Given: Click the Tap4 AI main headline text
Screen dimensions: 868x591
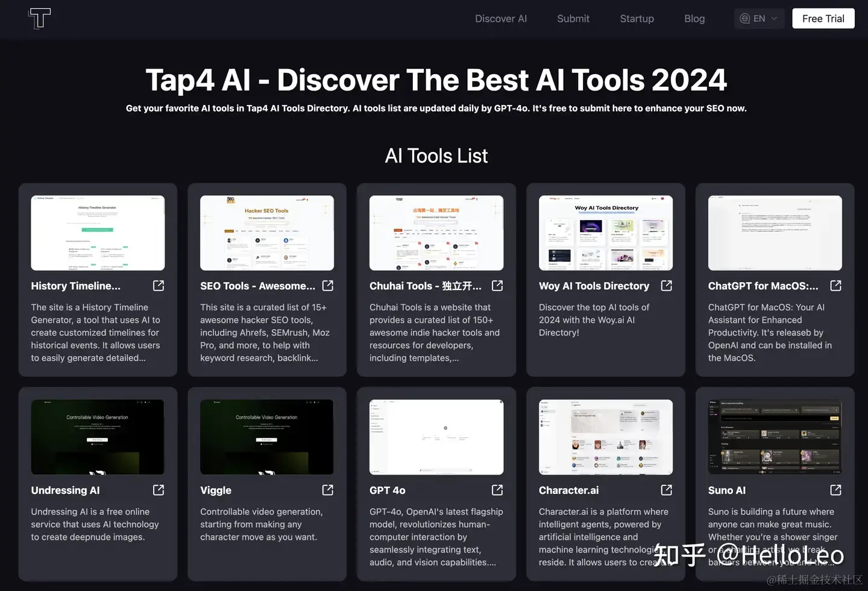Looking at the screenshot, I should click(436, 80).
